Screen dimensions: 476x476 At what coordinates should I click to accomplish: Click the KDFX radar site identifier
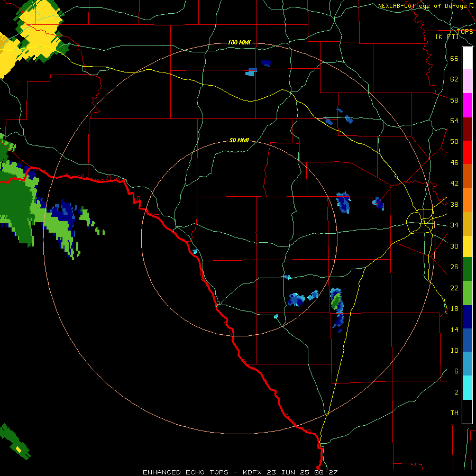[253, 472]
